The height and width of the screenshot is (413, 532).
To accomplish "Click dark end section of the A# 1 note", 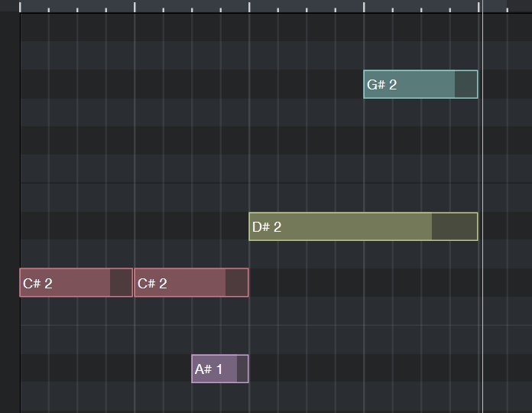I will 242,369.
